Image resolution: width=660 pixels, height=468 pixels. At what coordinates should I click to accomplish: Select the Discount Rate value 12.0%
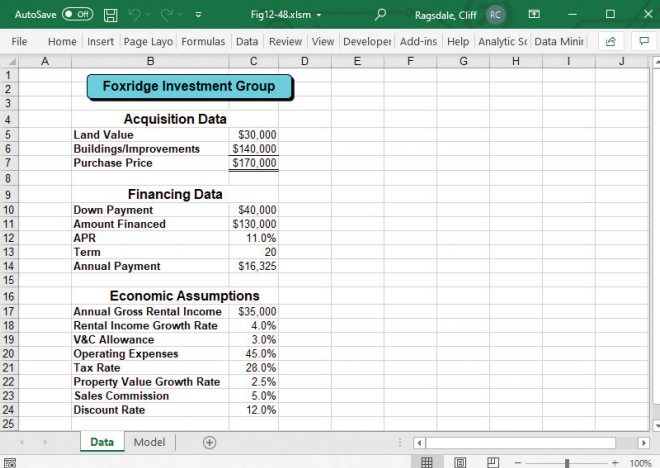(254, 410)
